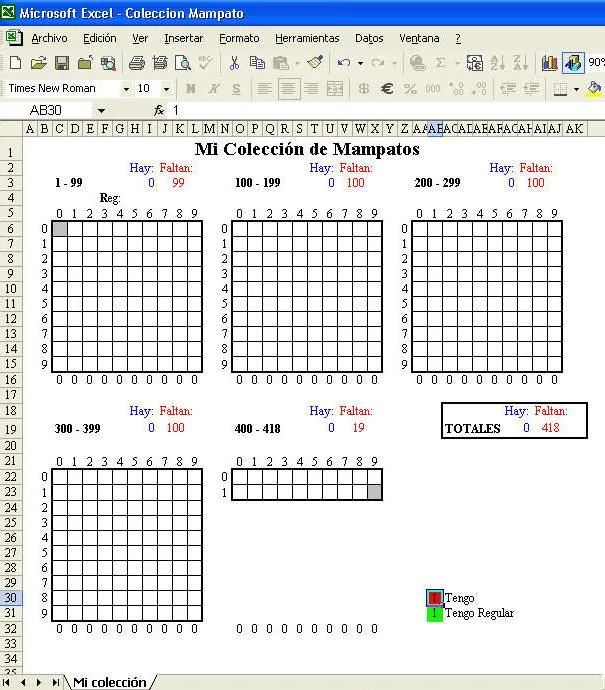Toggle bold formatting (N button)
This screenshot has width=605, height=690.
coord(191,88)
